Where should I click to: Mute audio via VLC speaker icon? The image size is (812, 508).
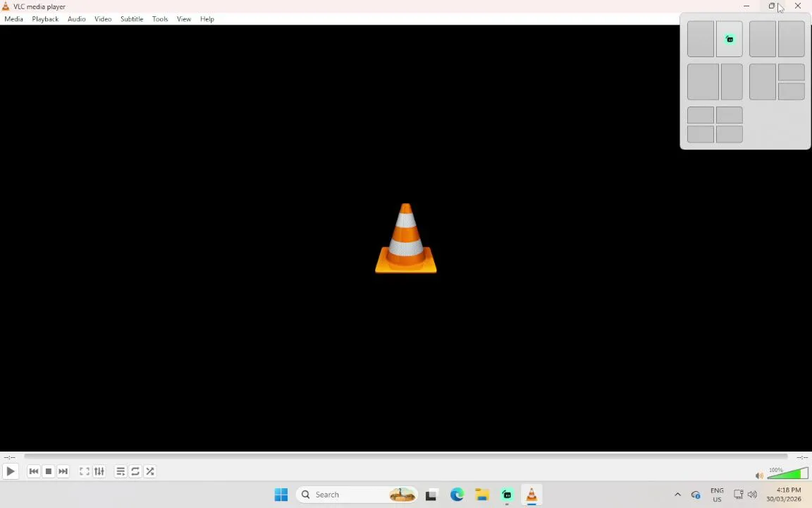tap(759, 476)
